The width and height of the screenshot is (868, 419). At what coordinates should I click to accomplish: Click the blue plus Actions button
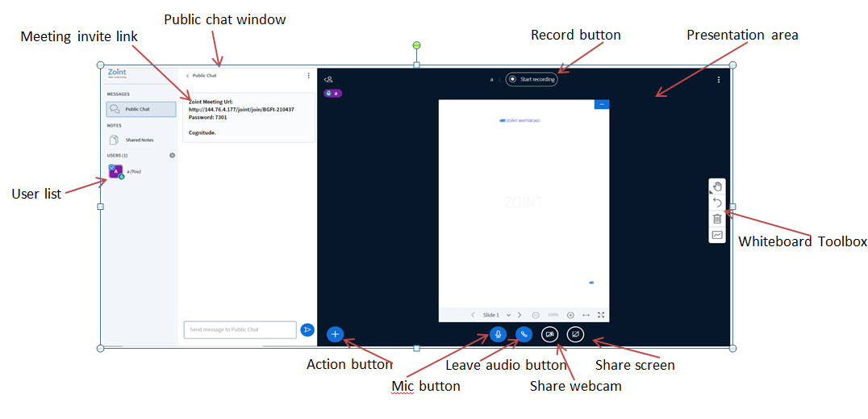(336, 334)
